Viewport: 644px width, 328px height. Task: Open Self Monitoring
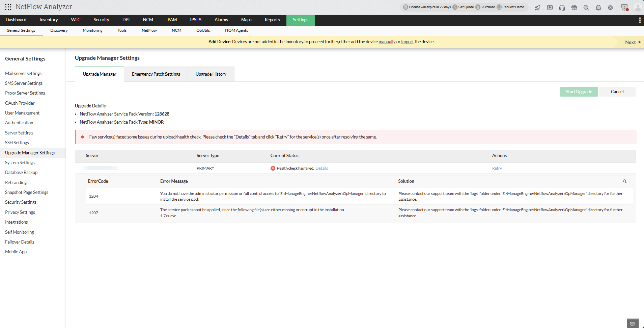click(20, 232)
